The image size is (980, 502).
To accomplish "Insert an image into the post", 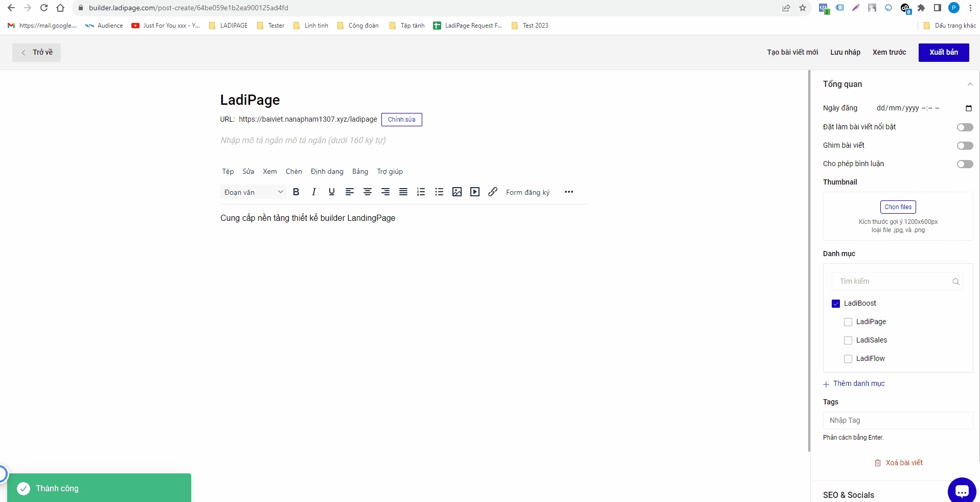I will [x=457, y=192].
